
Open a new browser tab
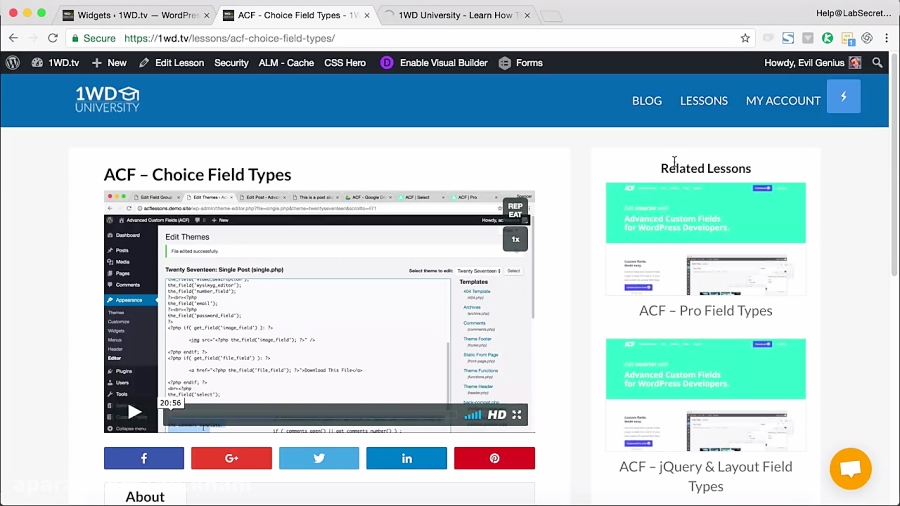point(551,16)
